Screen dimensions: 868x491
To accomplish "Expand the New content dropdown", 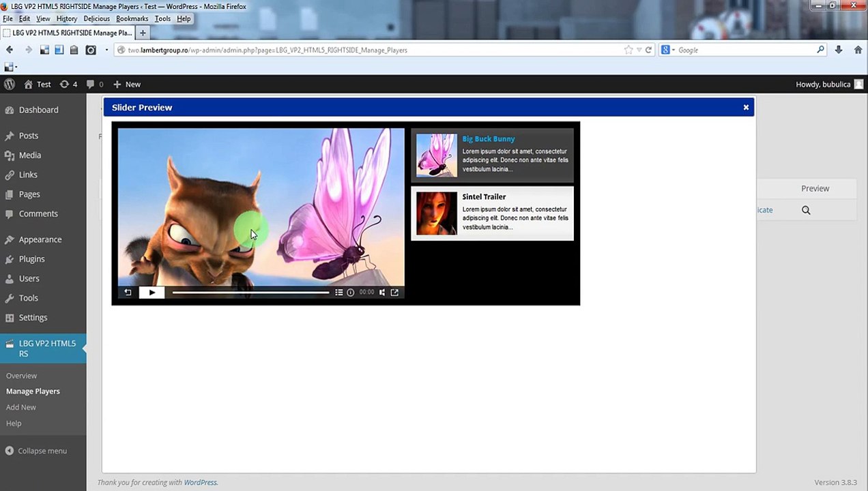I will [127, 84].
